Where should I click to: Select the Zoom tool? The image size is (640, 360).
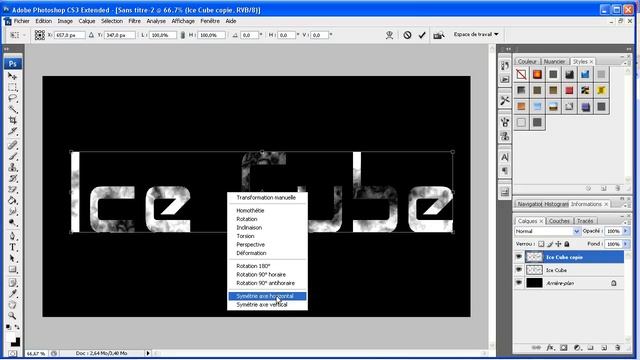[13, 316]
